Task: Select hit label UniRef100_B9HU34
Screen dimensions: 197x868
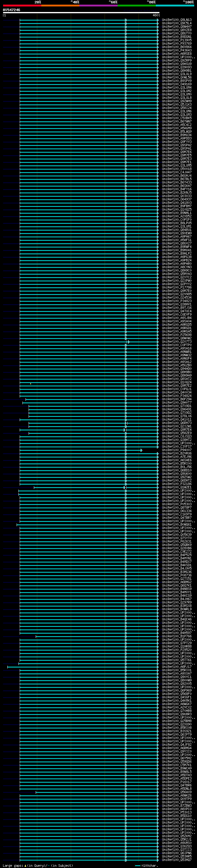Action: 177,135
